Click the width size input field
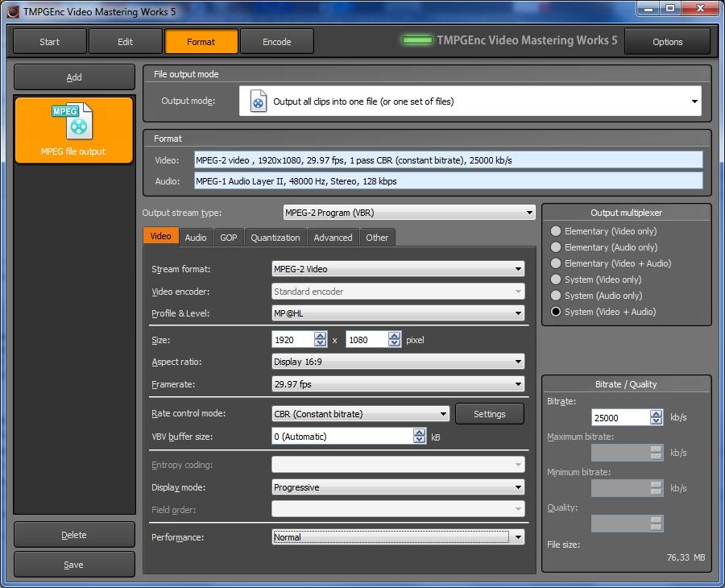The image size is (725, 588). 293,339
